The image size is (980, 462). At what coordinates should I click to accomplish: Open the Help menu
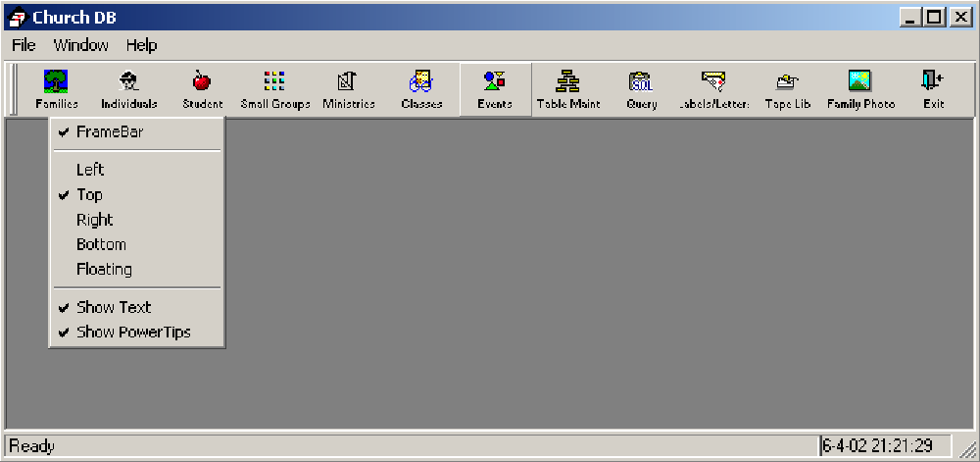[141, 46]
